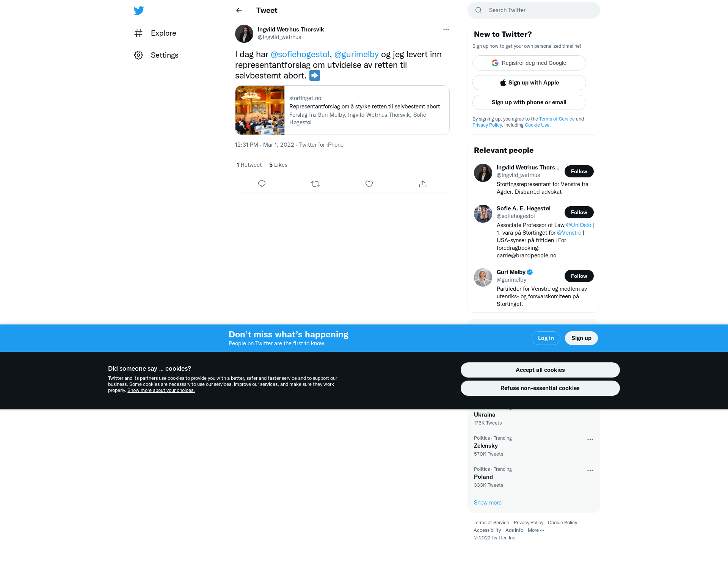Viewport: 728px width, 572px height.
Task: Reply to the tweet via the speech bubble icon
Action: tap(262, 184)
